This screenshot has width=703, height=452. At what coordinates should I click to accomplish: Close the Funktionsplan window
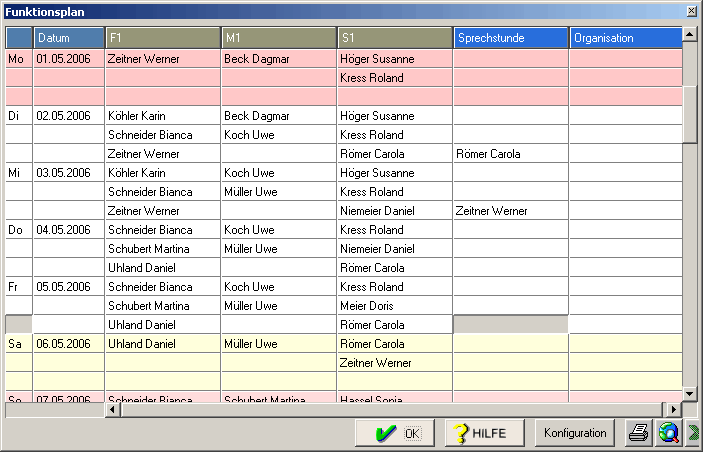click(x=691, y=11)
